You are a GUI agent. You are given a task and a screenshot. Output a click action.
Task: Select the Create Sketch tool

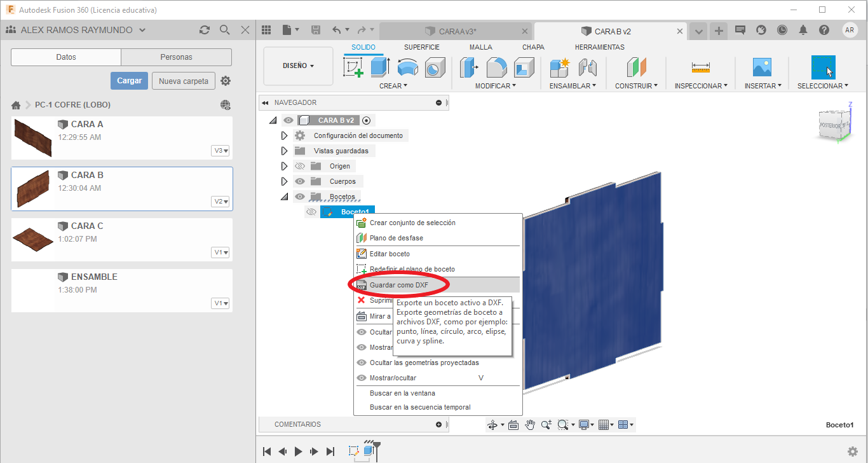[x=353, y=67]
